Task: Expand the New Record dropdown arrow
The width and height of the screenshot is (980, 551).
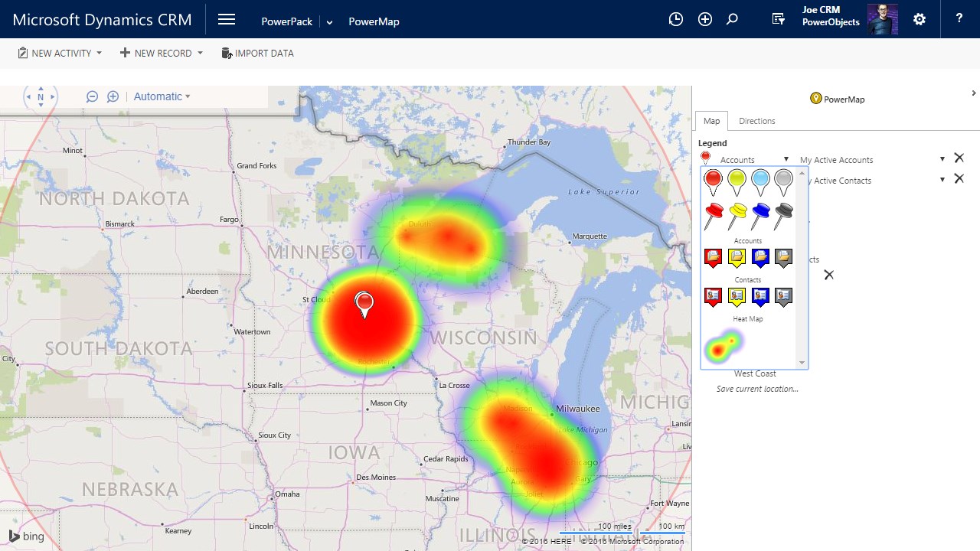Action: pos(200,53)
